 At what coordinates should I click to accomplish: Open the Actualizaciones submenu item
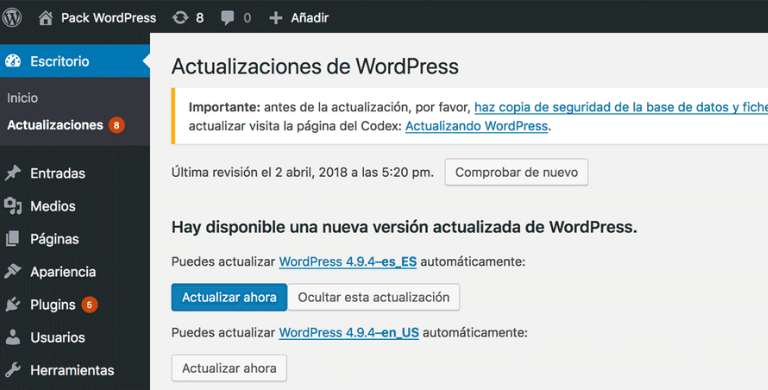55,125
